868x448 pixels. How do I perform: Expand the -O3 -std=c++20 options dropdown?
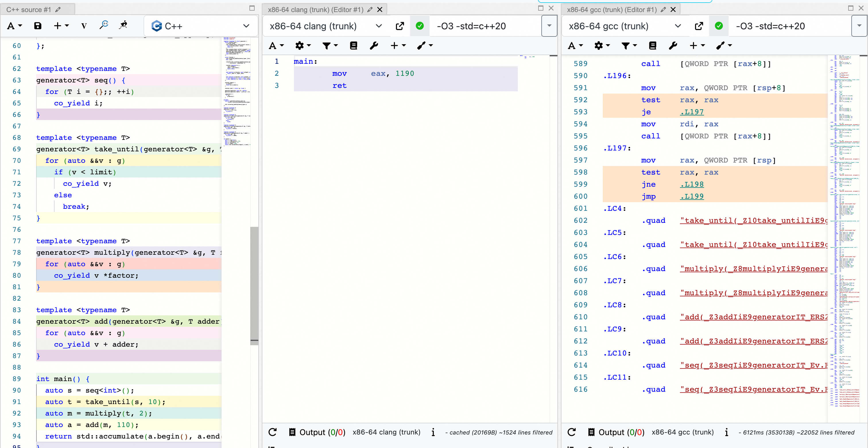549,26
